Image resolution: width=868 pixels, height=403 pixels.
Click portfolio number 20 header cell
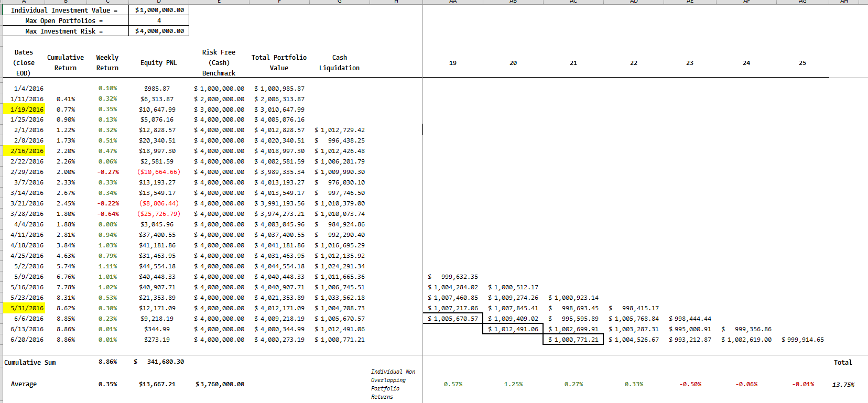coord(513,63)
